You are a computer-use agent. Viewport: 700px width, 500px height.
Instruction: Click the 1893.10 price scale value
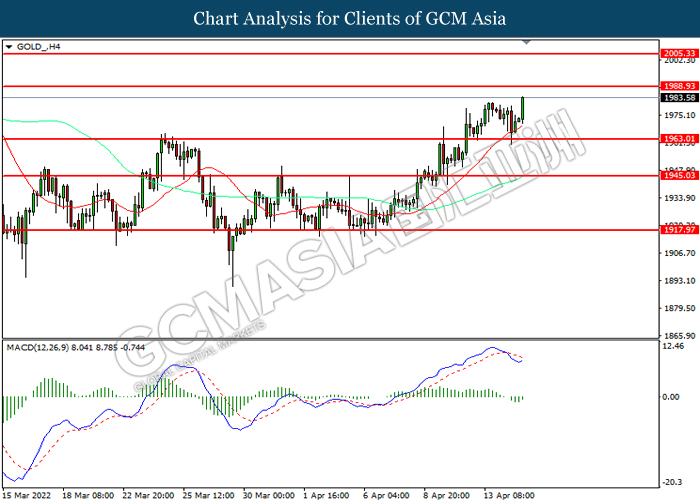point(679,281)
